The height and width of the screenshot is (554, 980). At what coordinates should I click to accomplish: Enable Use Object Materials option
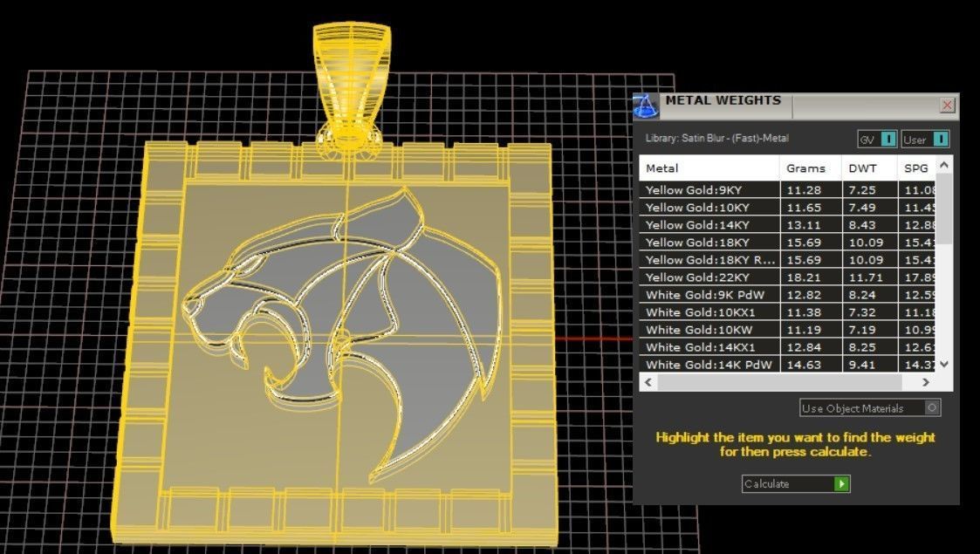click(870, 407)
